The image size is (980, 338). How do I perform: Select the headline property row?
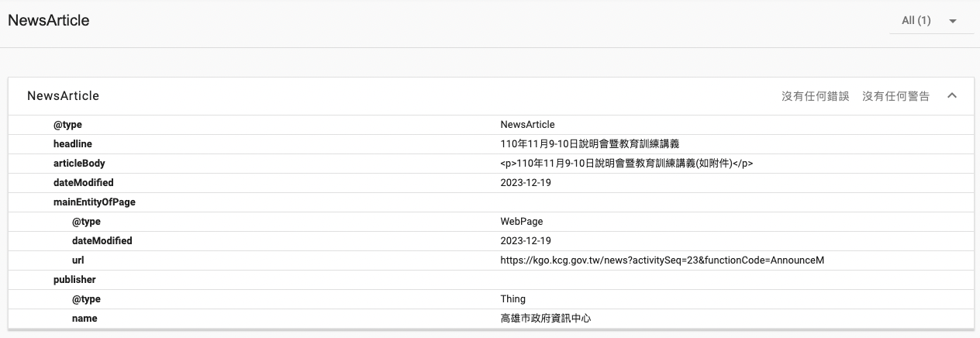click(x=73, y=144)
